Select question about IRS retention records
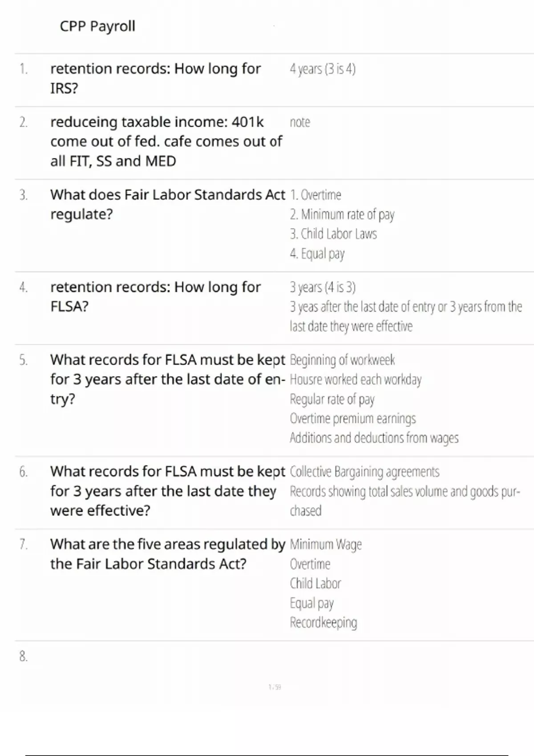Viewport: 534px width, 756px height. click(x=155, y=78)
